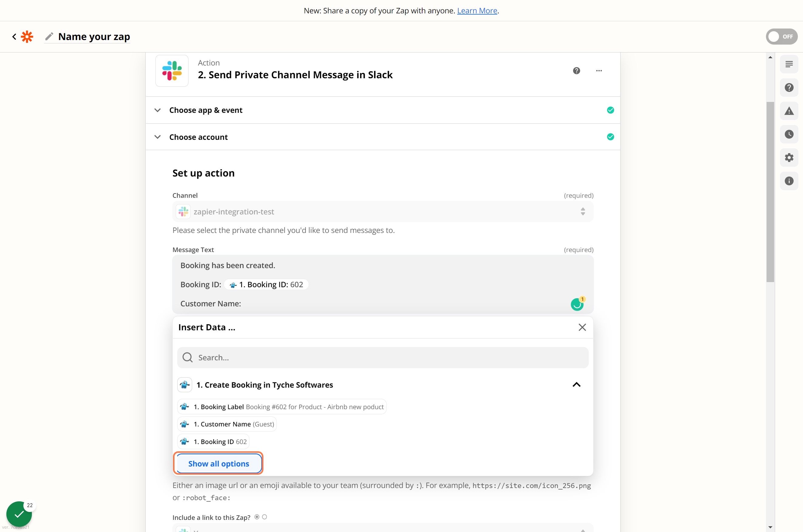Click the scrollbar down arrow

click(770, 527)
